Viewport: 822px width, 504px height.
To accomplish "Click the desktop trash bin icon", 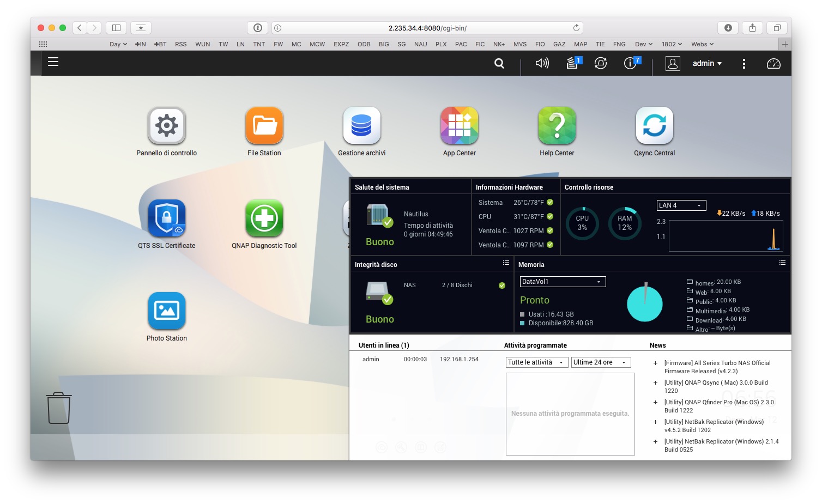I will pos(59,408).
